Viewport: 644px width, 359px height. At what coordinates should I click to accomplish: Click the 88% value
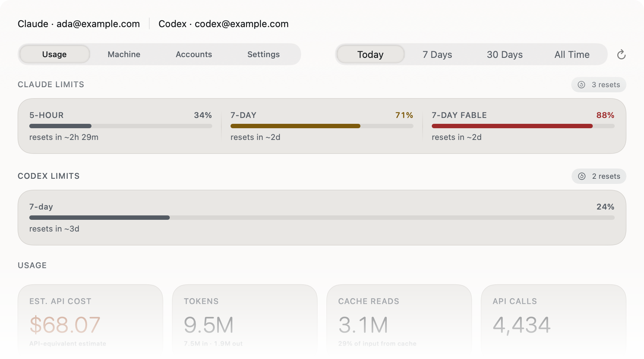click(606, 115)
